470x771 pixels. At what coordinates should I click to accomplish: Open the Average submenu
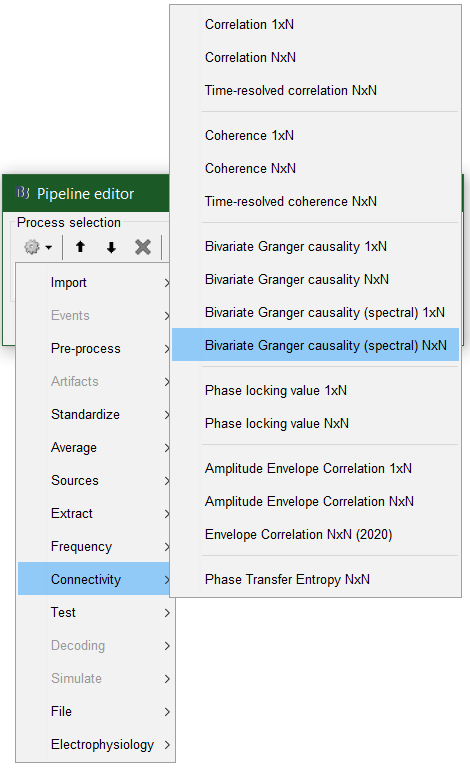[93, 447]
